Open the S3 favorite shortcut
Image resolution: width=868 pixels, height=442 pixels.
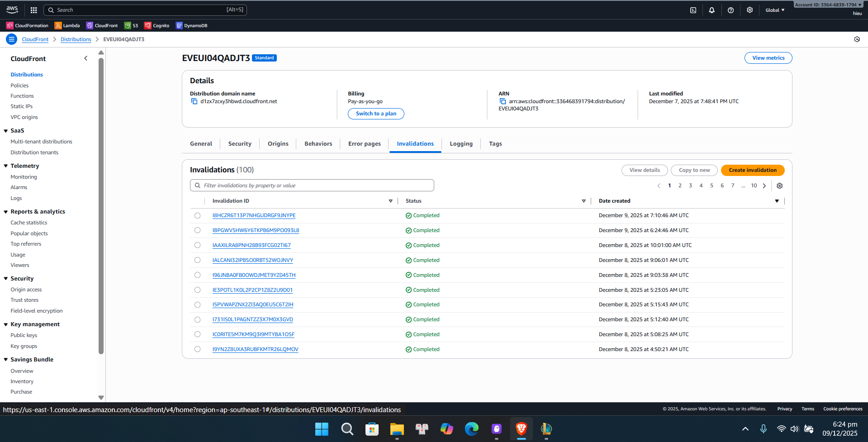coord(131,25)
